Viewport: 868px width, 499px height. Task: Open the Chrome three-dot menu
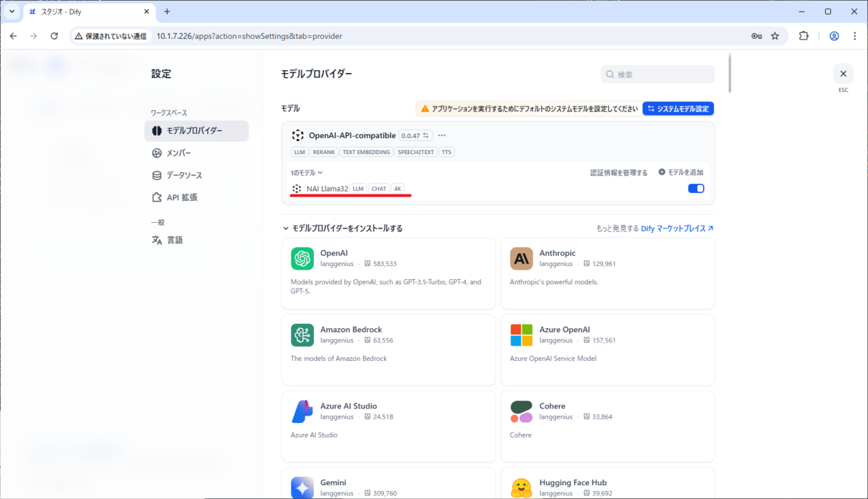point(854,35)
